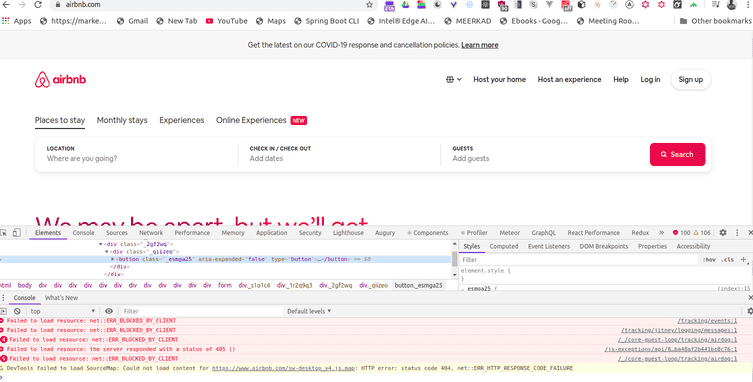
Task: Open the Lighthouse tab
Action: coord(348,233)
